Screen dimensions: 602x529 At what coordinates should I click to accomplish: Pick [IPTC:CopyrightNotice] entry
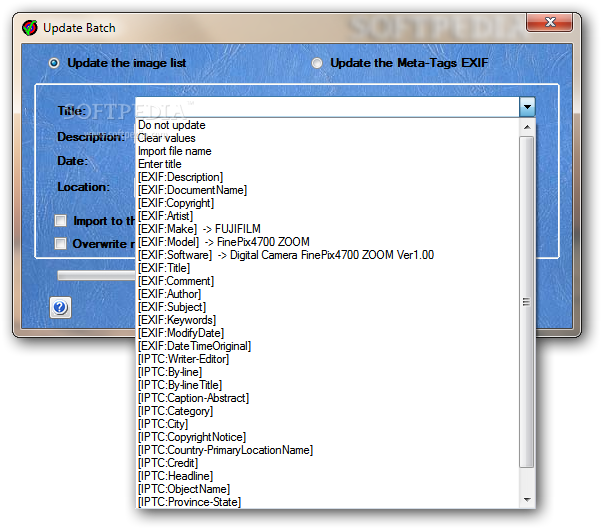tap(328, 437)
